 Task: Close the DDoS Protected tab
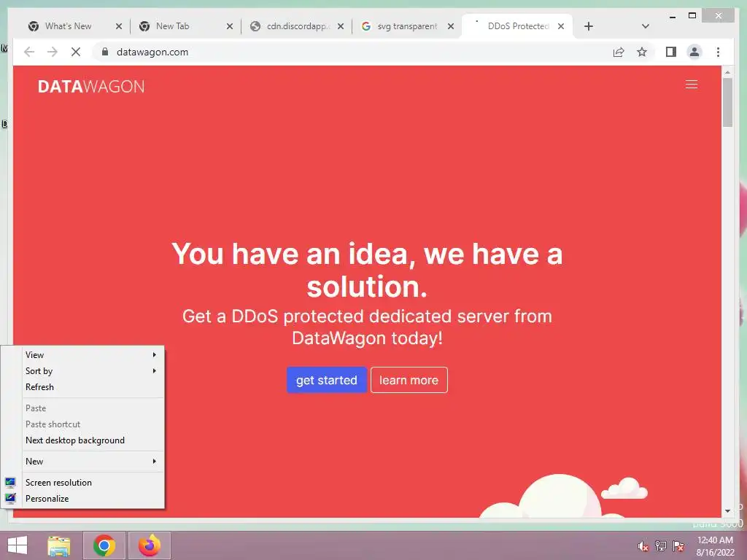(561, 26)
